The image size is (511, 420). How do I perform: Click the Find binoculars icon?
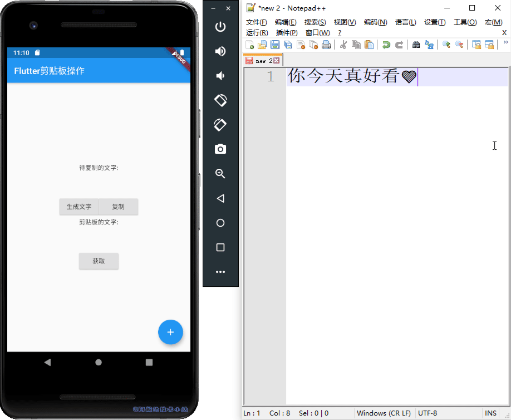[416, 45]
